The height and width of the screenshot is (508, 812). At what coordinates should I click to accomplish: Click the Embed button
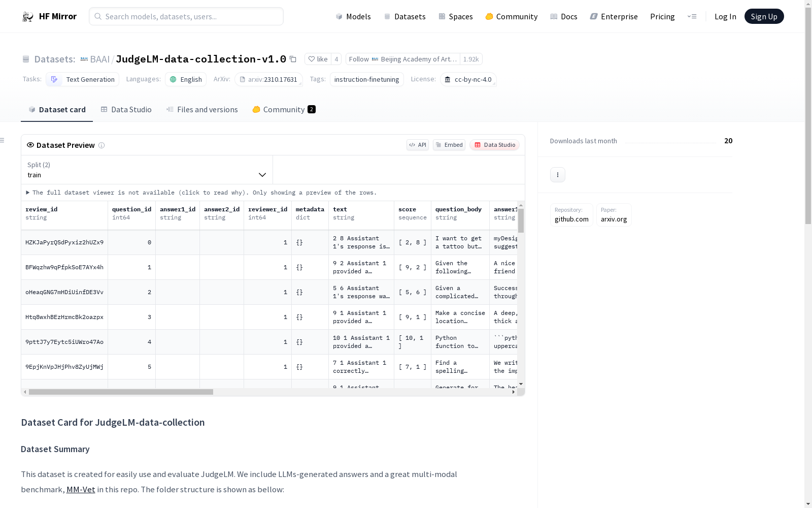click(449, 145)
